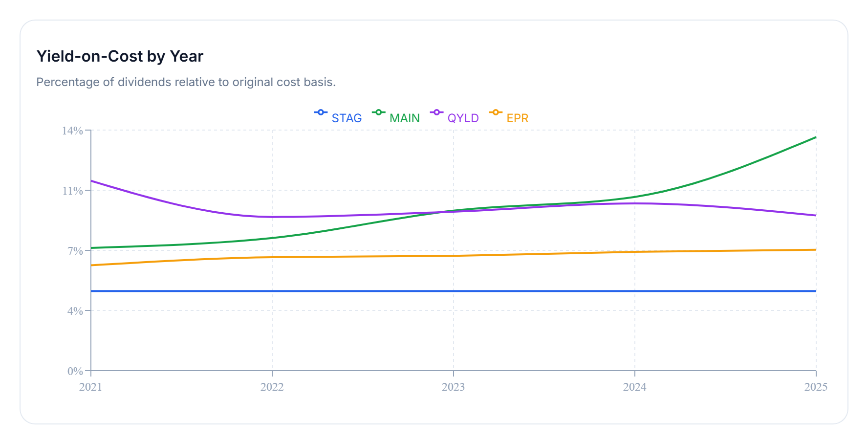Click the 7% y-axis label

point(75,251)
